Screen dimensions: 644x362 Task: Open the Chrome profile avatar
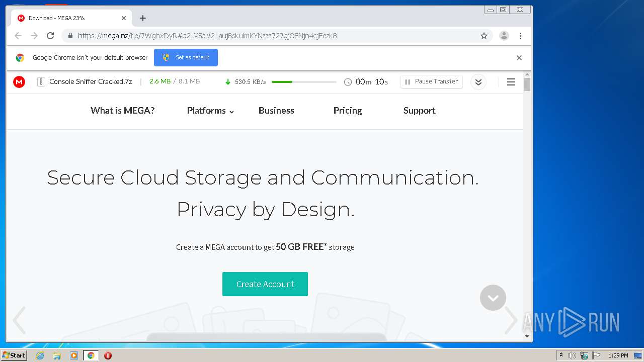click(504, 36)
